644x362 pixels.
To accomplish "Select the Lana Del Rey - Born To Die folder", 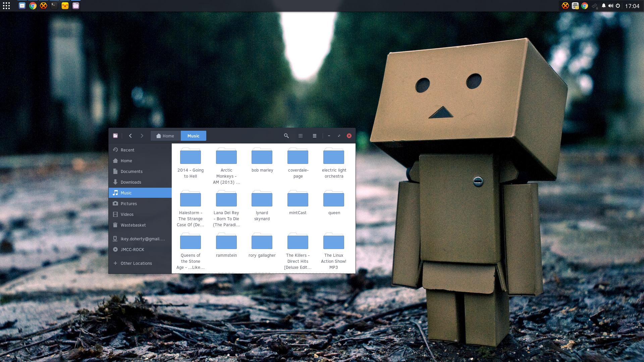I will [x=226, y=209].
